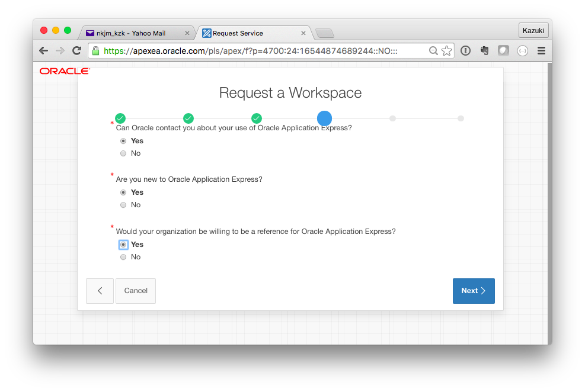Reload the page with the refresh icon
The width and height of the screenshot is (585, 392).
coord(77,51)
